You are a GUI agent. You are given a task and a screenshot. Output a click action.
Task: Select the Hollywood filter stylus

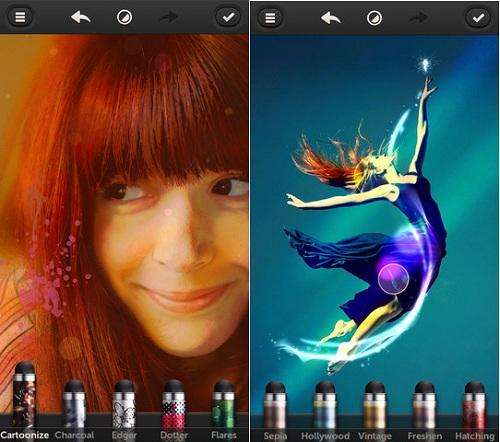click(325, 405)
